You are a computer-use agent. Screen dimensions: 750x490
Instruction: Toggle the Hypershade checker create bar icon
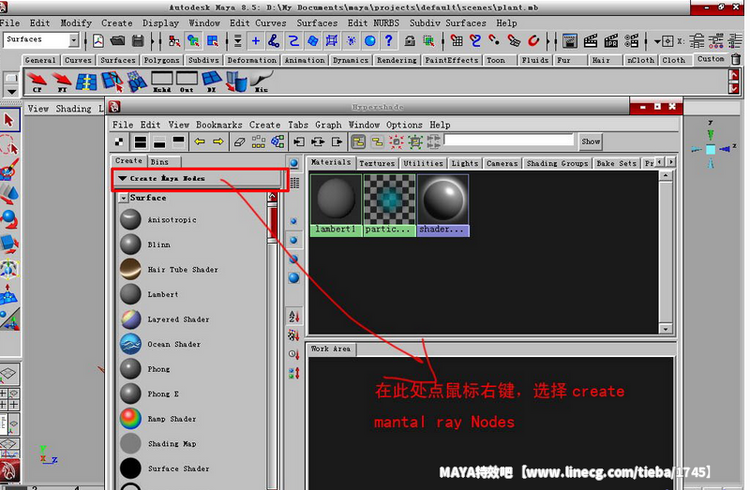click(119, 142)
